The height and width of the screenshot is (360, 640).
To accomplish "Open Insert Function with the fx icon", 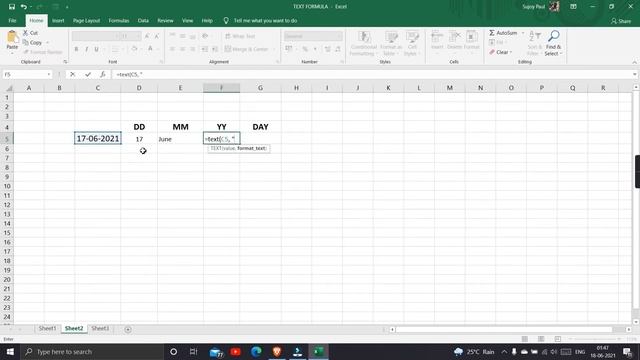I will click(103, 74).
